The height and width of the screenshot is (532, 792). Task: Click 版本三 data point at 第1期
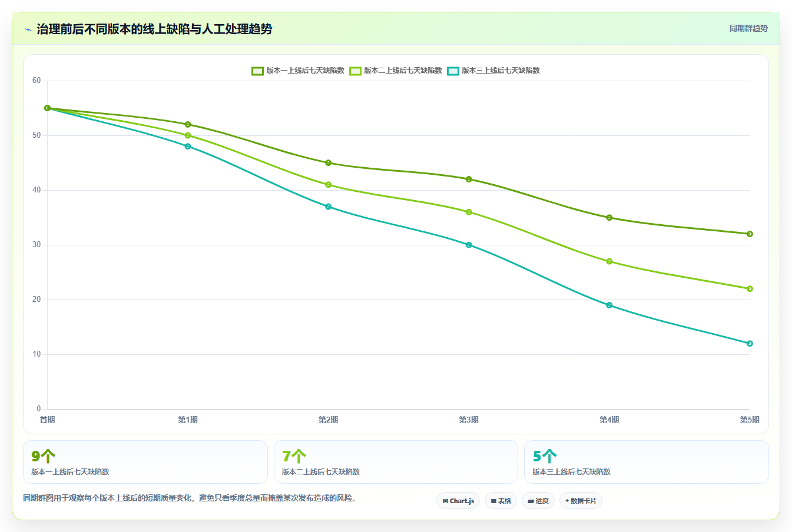click(x=188, y=147)
